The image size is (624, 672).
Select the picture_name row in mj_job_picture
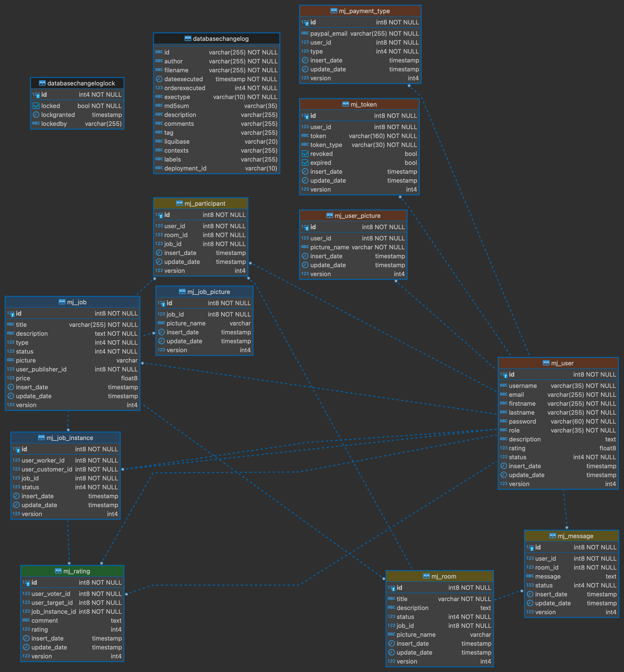pyautogui.click(x=204, y=323)
